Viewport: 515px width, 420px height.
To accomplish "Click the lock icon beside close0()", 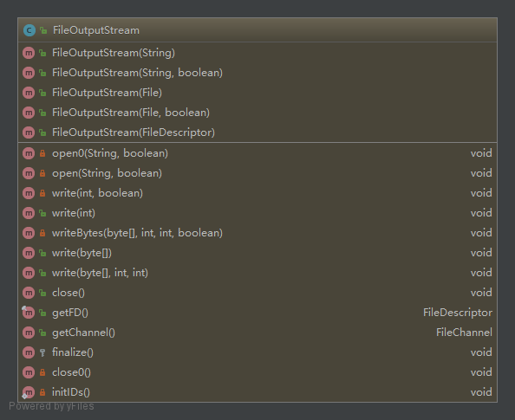I will (42, 372).
